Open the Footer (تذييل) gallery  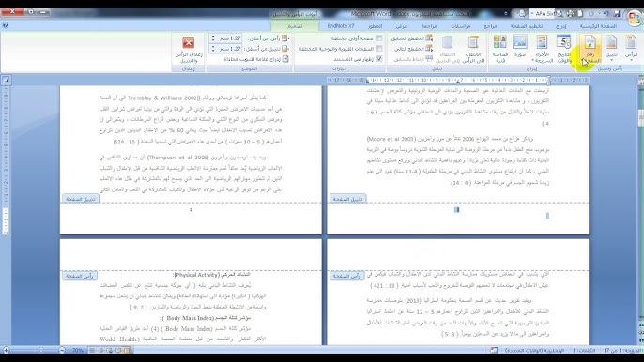[611, 49]
